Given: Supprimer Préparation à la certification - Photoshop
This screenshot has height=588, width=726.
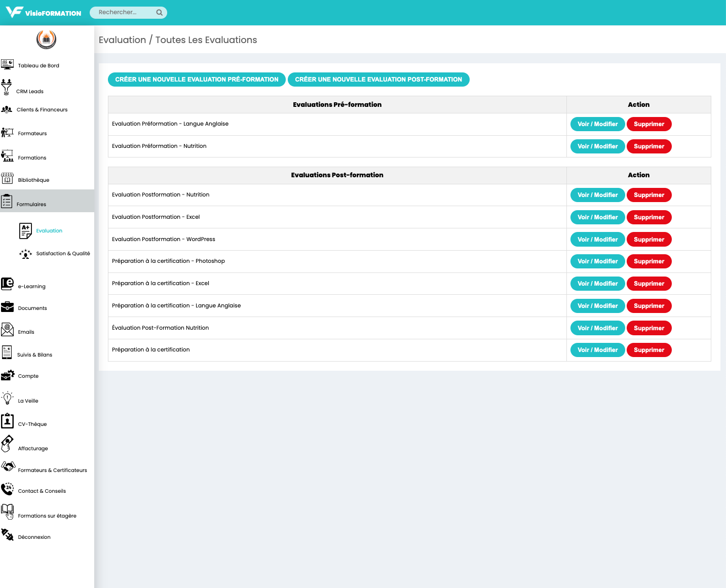Looking at the screenshot, I should coord(649,261).
